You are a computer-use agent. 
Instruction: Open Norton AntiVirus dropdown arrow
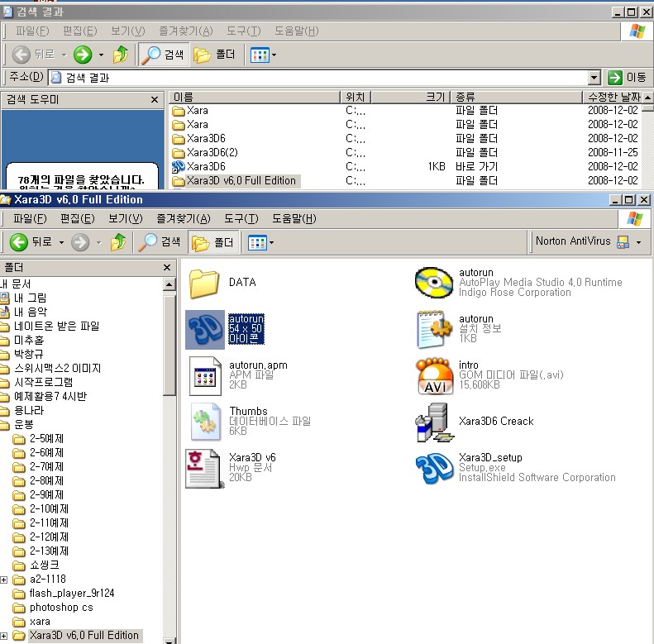638,242
